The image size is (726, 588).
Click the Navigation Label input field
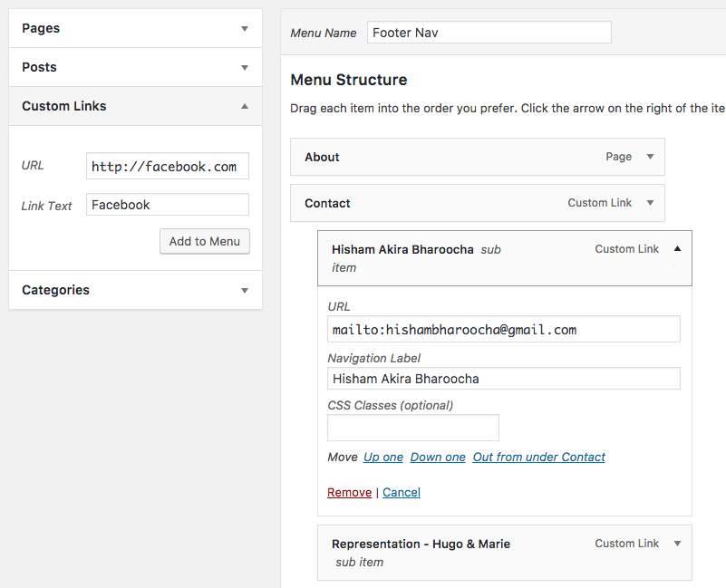(x=504, y=379)
